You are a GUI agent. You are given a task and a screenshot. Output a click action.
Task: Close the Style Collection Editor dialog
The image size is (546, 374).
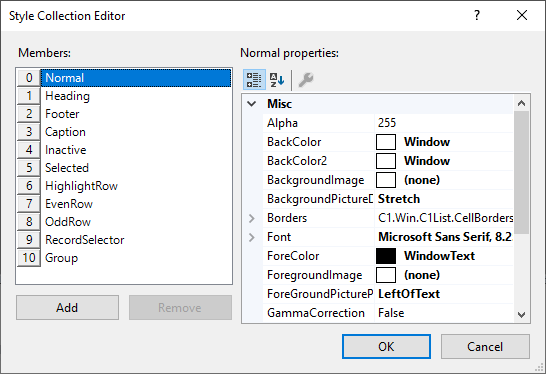pos(522,15)
